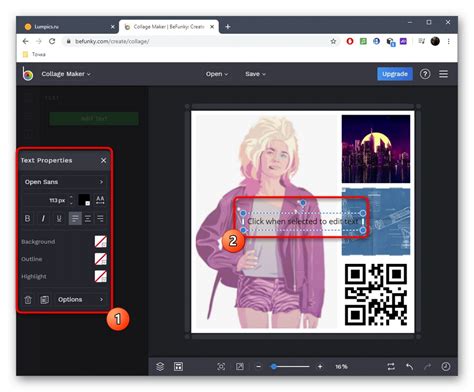The height and width of the screenshot is (392, 474).
Task: Click the Add Text button
Action: (94, 119)
